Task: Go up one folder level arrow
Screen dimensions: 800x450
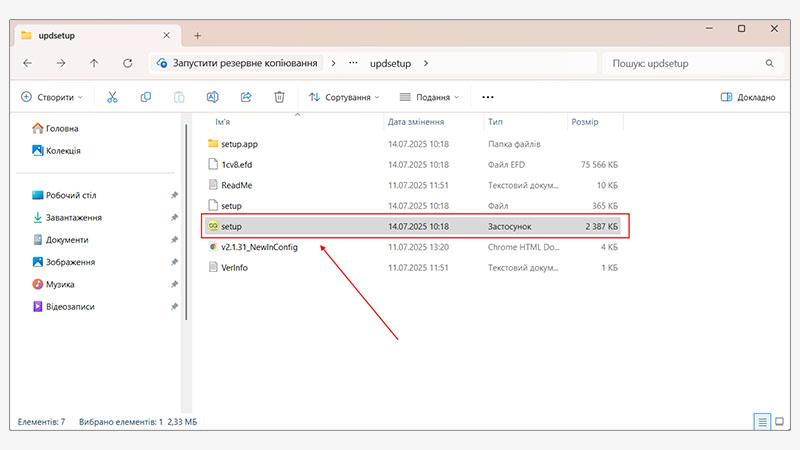Action: tap(94, 63)
